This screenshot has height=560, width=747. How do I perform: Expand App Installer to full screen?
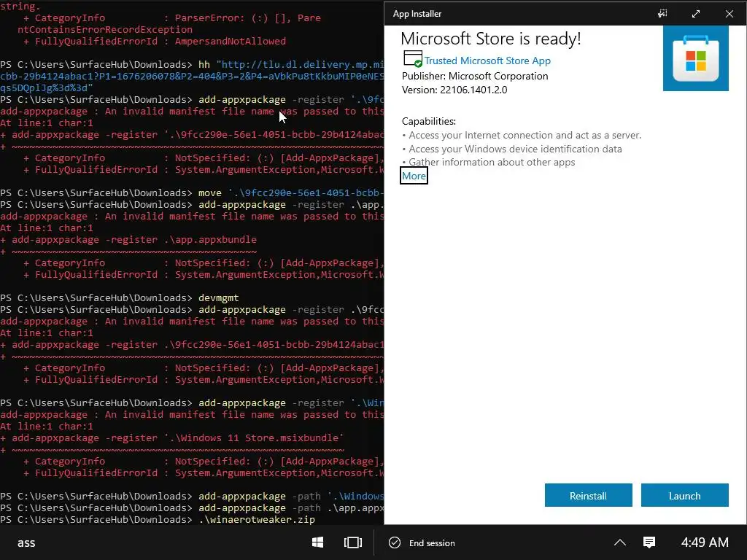coord(695,14)
